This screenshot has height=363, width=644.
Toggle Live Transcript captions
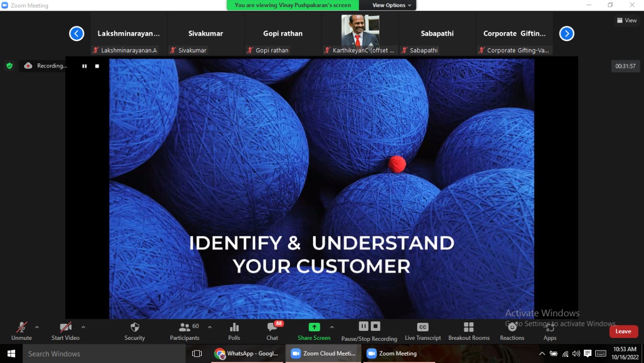point(423,331)
